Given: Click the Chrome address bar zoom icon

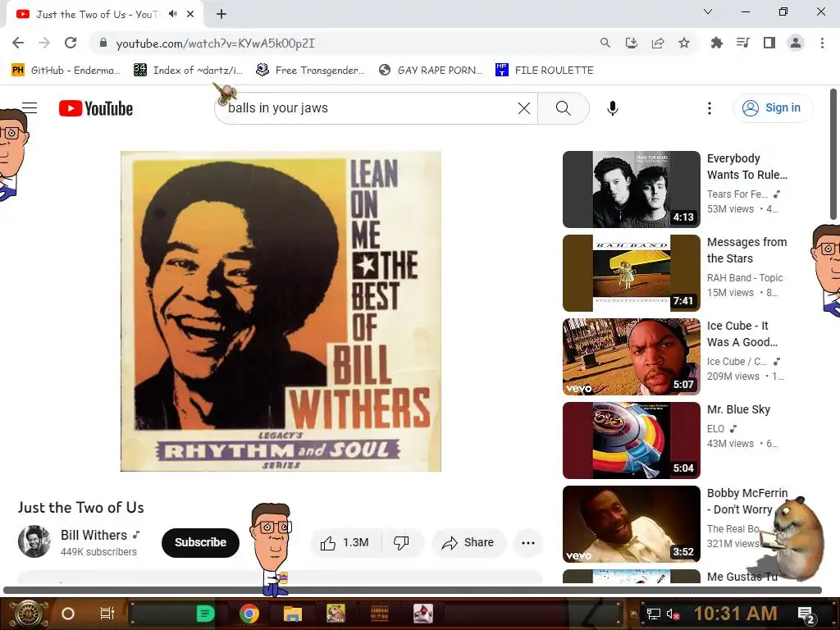Looking at the screenshot, I should coord(605,43).
